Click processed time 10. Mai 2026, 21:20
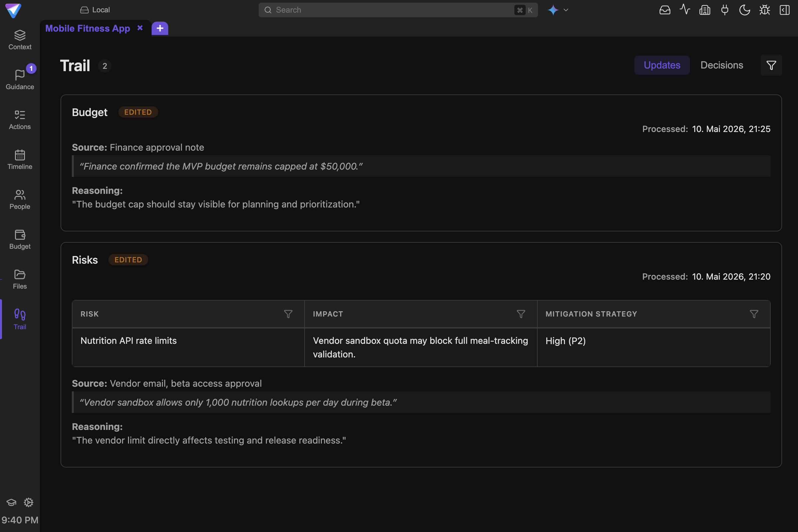This screenshot has height=532, width=798. point(731,277)
